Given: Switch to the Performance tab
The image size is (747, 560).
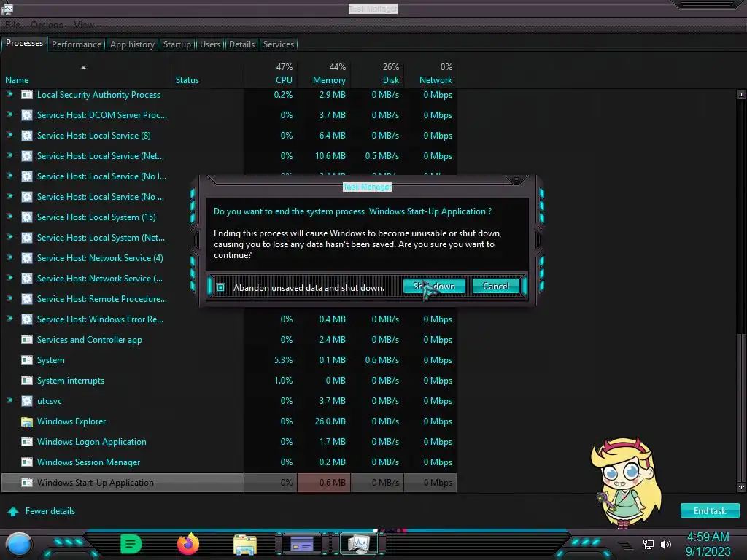Looking at the screenshot, I should 77,44.
